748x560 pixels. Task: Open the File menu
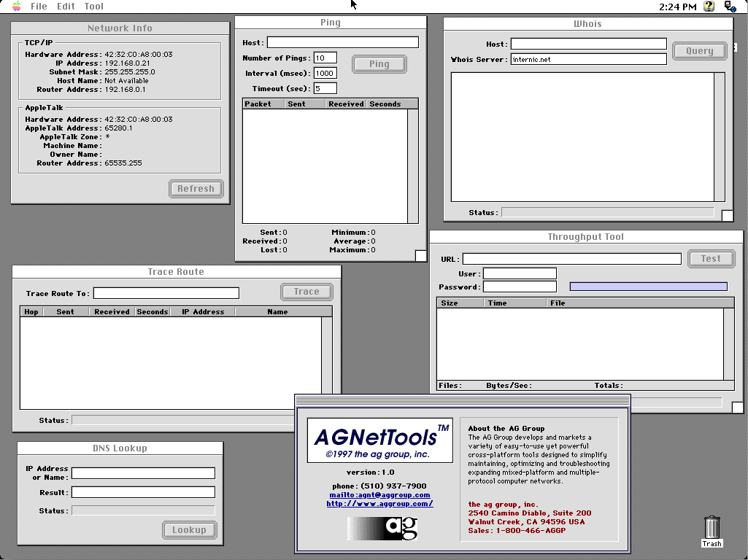[39, 6]
